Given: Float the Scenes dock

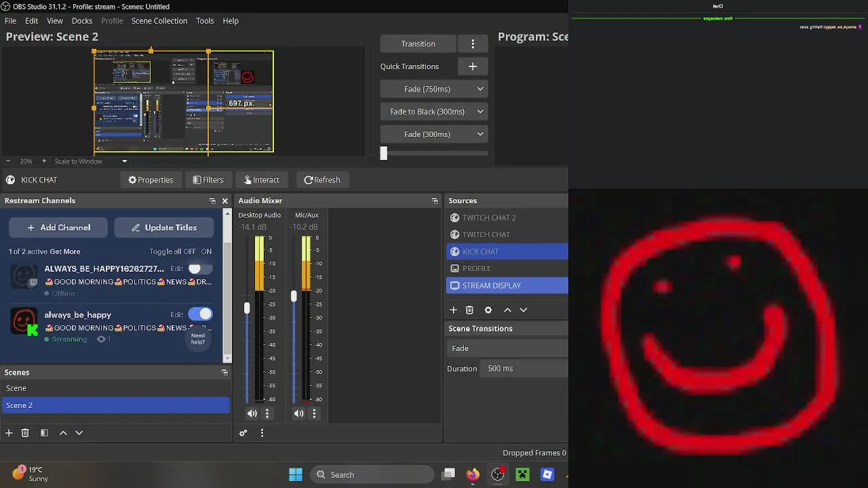Looking at the screenshot, I should (224, 373).
